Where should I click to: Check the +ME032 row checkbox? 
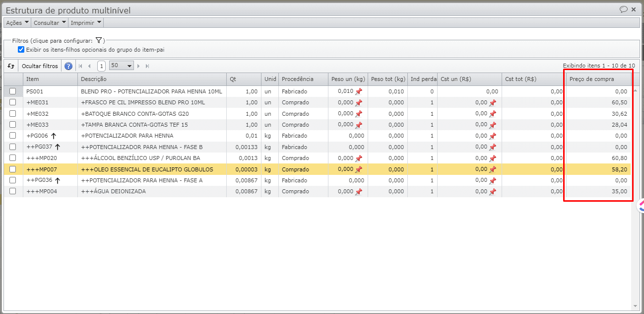(12, 113)
